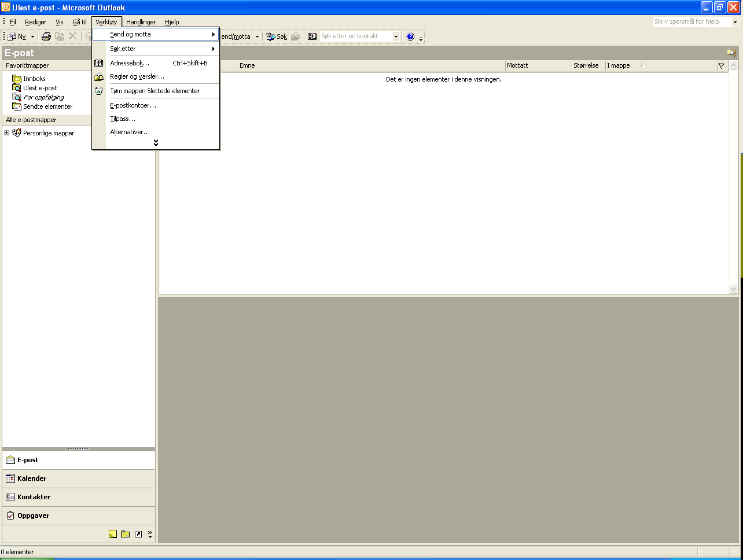Click the toolbar options arrow after help icon
Viewport: 743px width, 560px height.
click(x=421, y=38)
